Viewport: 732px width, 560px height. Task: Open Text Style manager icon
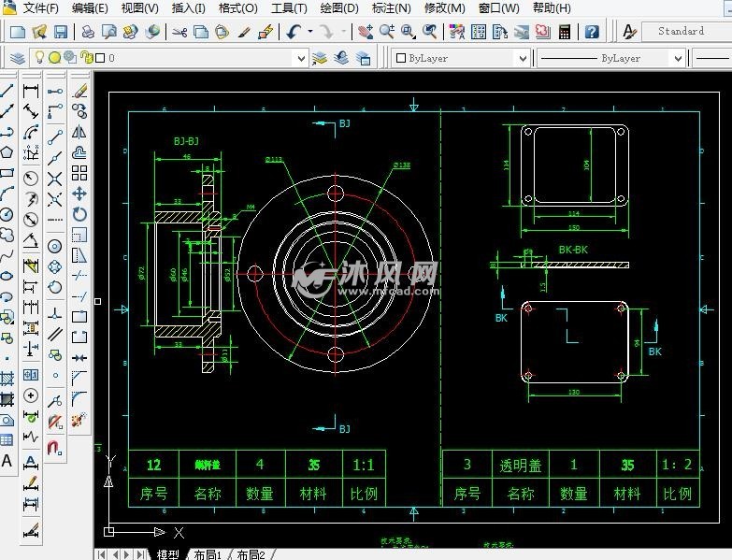click(629, 32)
